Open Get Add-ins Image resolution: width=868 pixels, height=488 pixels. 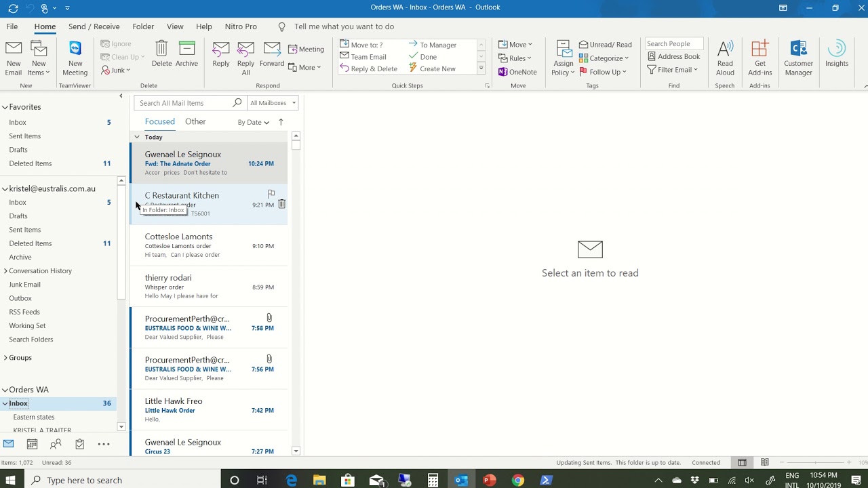point(759,58)
